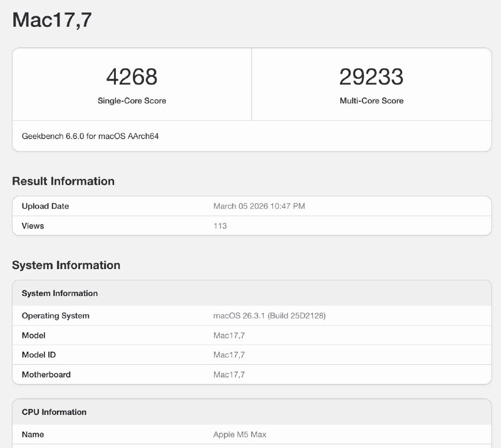The height and width of the screenshot is (448, 501).
Task: Select the Single-Core Score label
Action: 133,100
